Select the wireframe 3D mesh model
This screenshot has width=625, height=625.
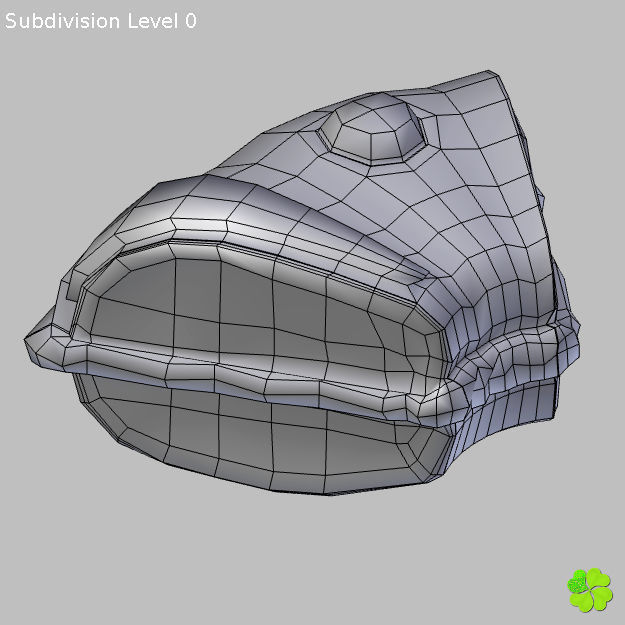click(x=302, y=283)
